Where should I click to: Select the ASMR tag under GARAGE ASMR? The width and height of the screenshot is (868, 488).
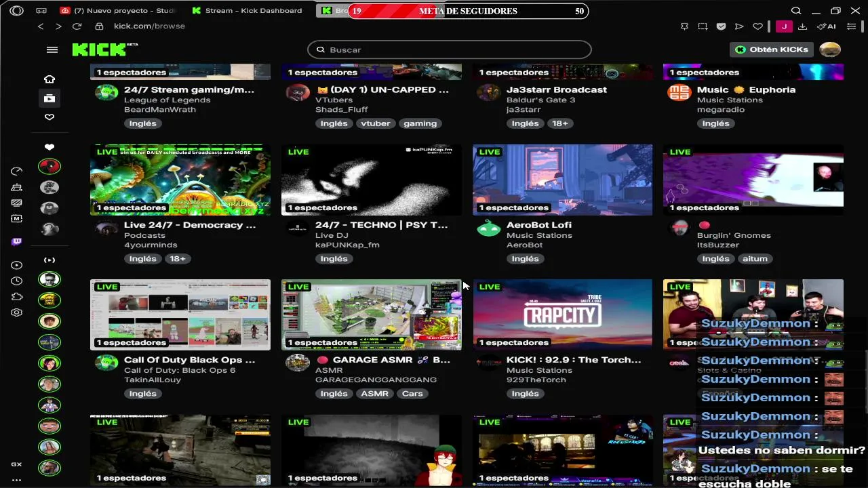(x=374, y=393)
